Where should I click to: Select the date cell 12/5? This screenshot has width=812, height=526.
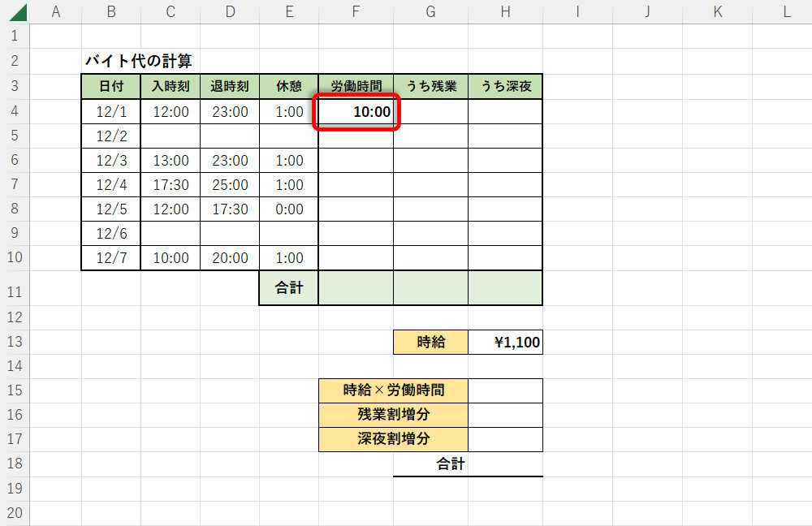click(x=110, y=209)
